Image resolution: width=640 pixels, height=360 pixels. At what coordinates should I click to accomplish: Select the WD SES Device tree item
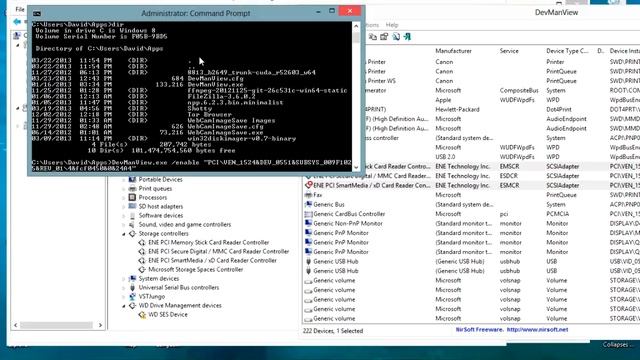pyautogui.click(x=168, y=315)
